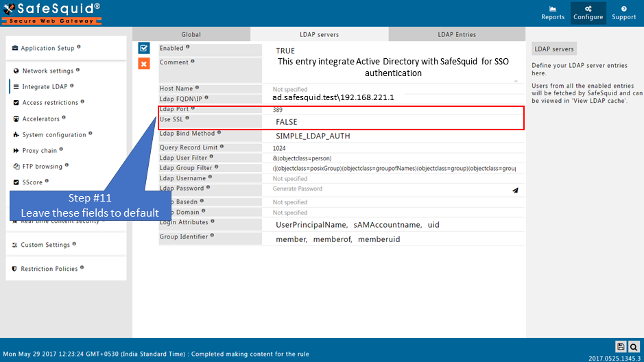Open Network settings in the sidebar
This screenshot has width=644, height=362.
point(47,71)
